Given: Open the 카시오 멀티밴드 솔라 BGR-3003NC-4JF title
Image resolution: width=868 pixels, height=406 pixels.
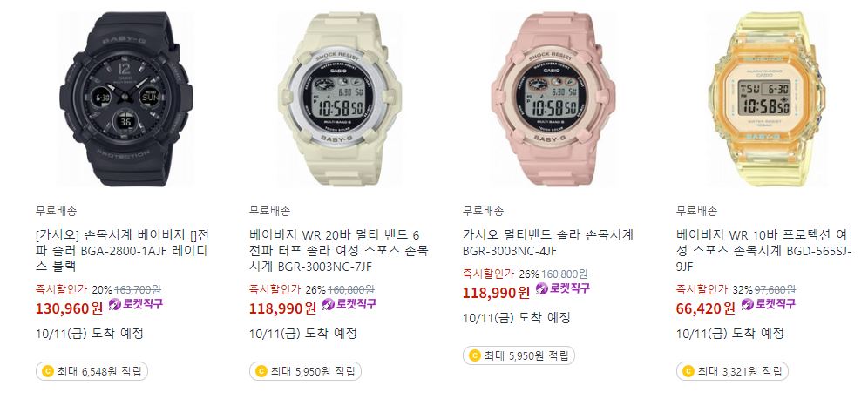Looking at the screenshot, I should 548,242.
